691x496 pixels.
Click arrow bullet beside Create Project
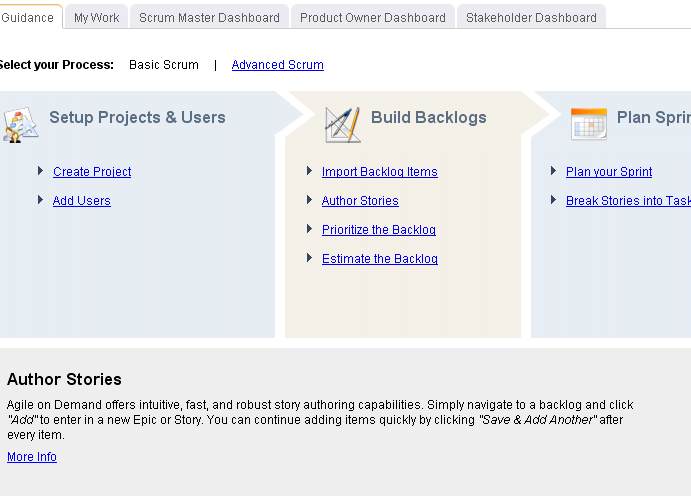click(x=40, y=171)
